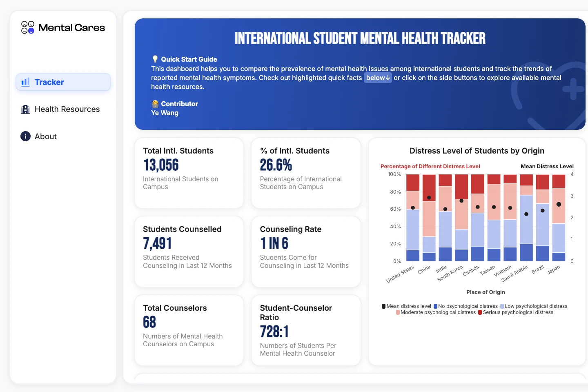This screenshot has height=392, width=588.
Task: Click the mean distress dot on Saudi Arabia bar
Action: (526, 214)
